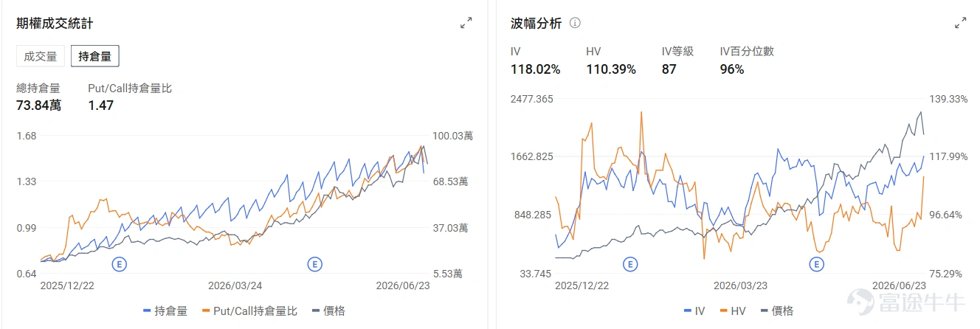Switch to the 成交量 tab
Image resolution: width=980 pixels, height=329 pixels.
[x=41, y=56]
